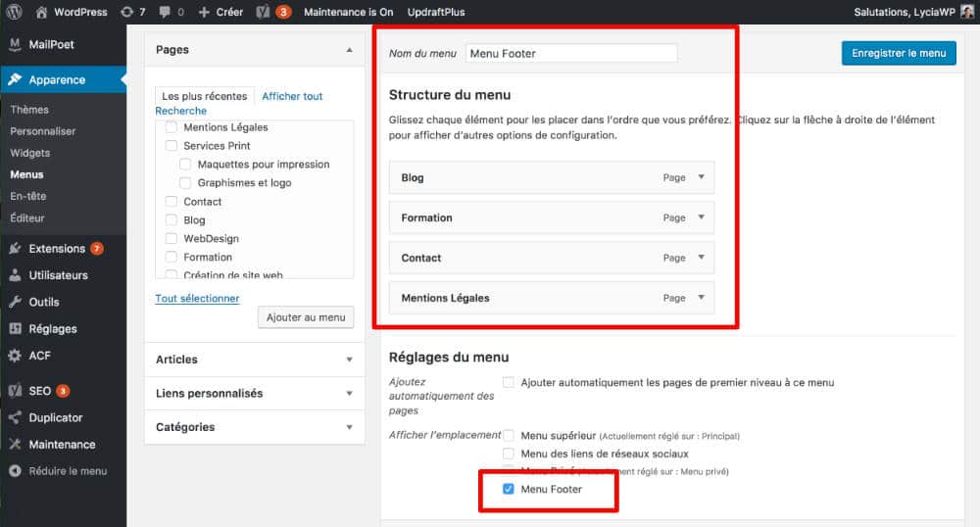
Task: Open Widgets in the sidebar
Action: [30, 153]
